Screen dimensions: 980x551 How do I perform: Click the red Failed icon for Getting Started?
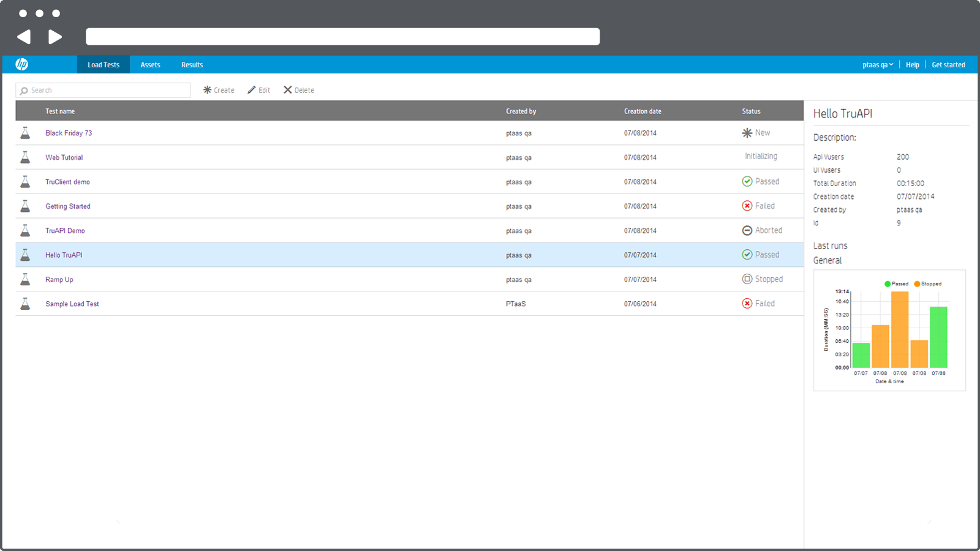click(747, 206)
